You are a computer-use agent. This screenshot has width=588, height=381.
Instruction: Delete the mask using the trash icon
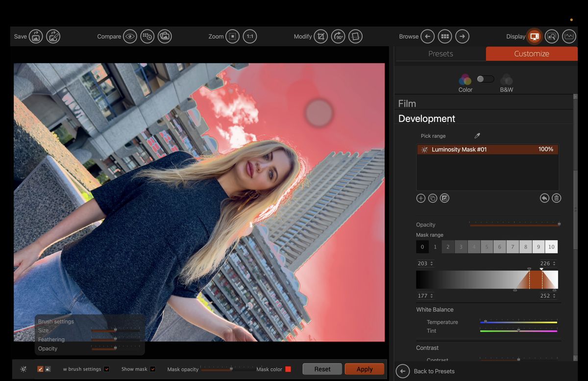click(x=557, y=198)
